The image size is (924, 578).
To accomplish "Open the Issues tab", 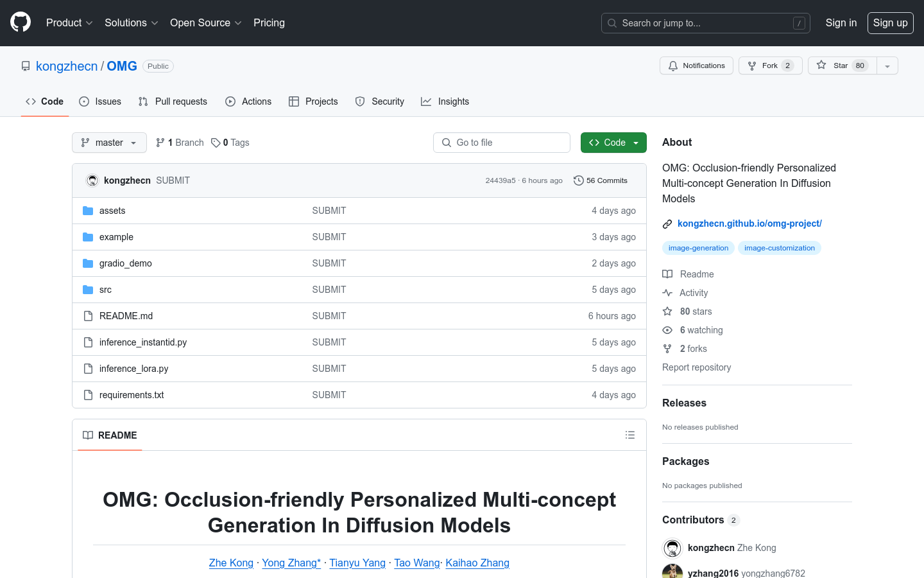I will point(100,101).
